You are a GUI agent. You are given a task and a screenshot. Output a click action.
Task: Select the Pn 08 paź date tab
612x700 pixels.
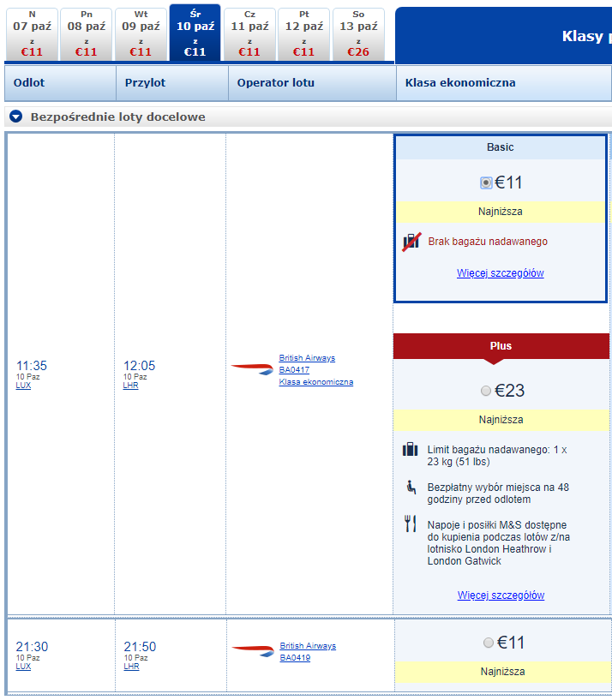point(87,34)
